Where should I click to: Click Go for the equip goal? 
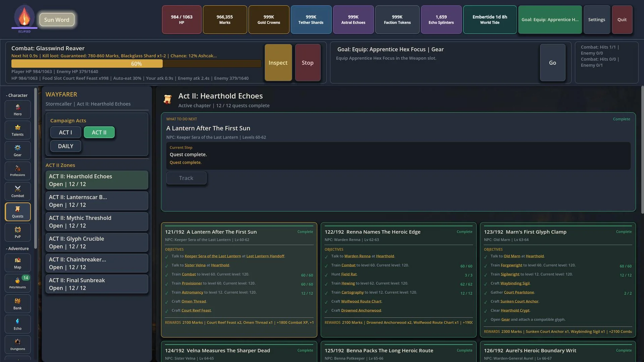click(x=552, y=63)
